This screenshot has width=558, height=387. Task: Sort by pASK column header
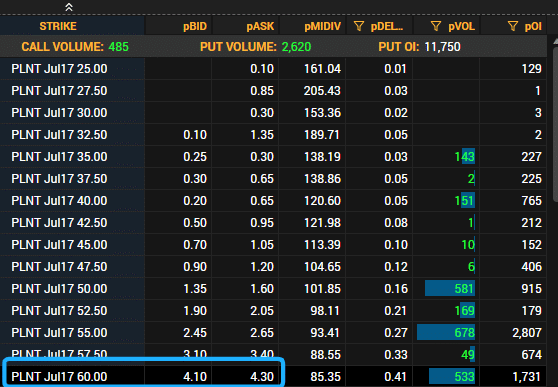coord(260,26)
